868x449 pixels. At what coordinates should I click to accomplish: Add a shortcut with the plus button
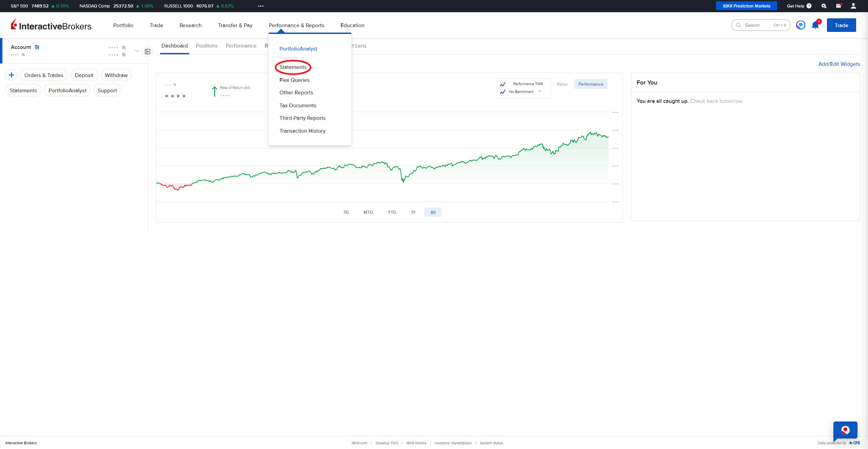click(x=12, y=75)
